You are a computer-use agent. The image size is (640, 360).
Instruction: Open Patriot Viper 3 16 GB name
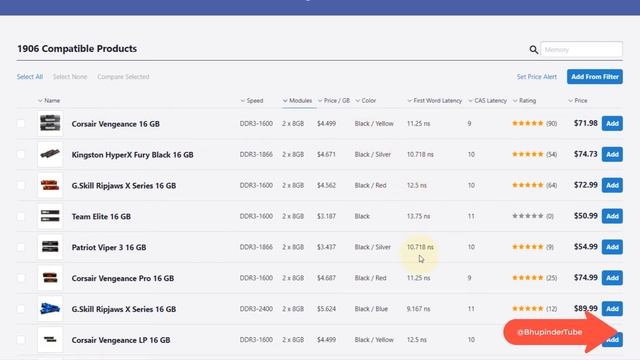coord(109,247)
